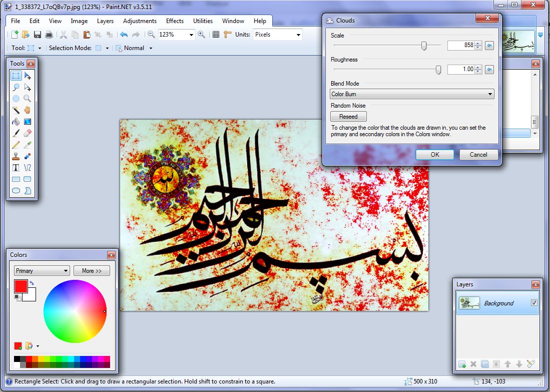Click Cancel in the Clouds dialog
The width and height of the screenshot is (550, 392).
click(478, 155)
